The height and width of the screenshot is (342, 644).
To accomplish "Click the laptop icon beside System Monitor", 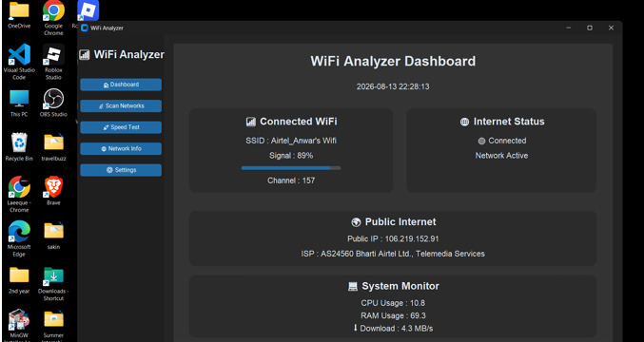I will [353, 287].
